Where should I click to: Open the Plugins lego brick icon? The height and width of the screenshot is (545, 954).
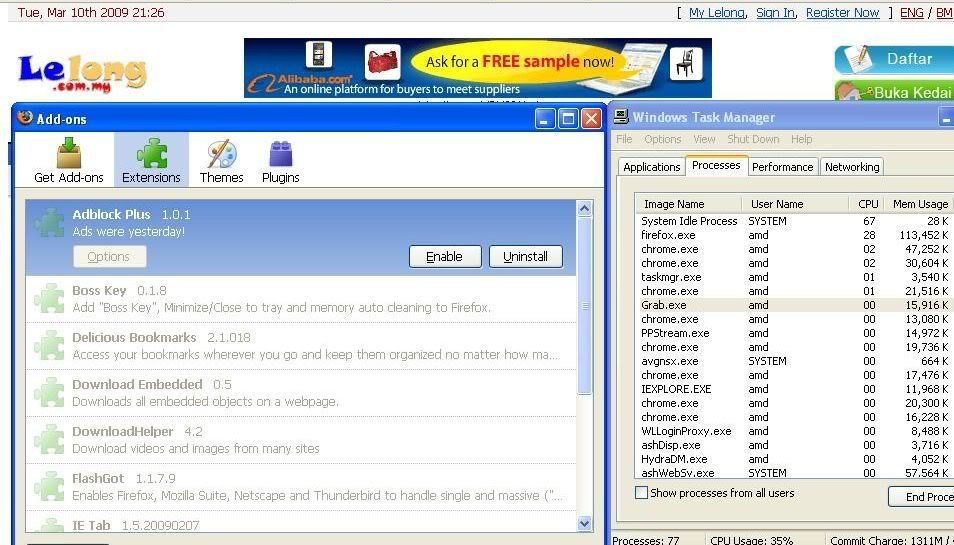point(280,154)
